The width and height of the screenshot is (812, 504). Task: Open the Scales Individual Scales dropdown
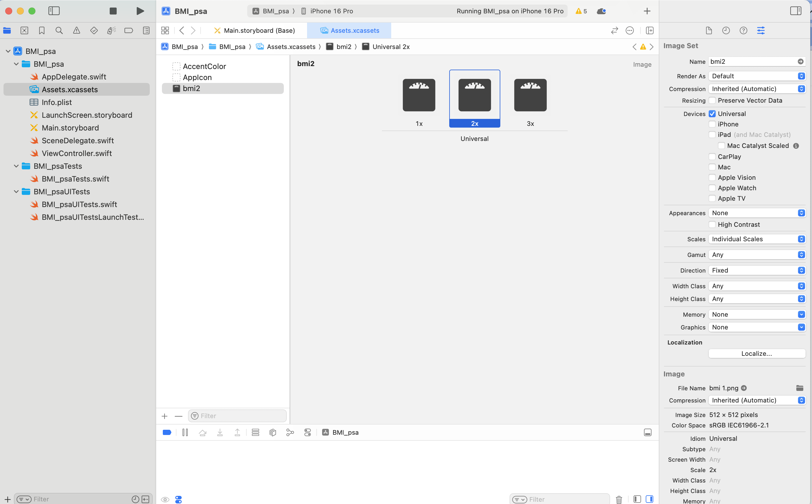tap(757, 239)
